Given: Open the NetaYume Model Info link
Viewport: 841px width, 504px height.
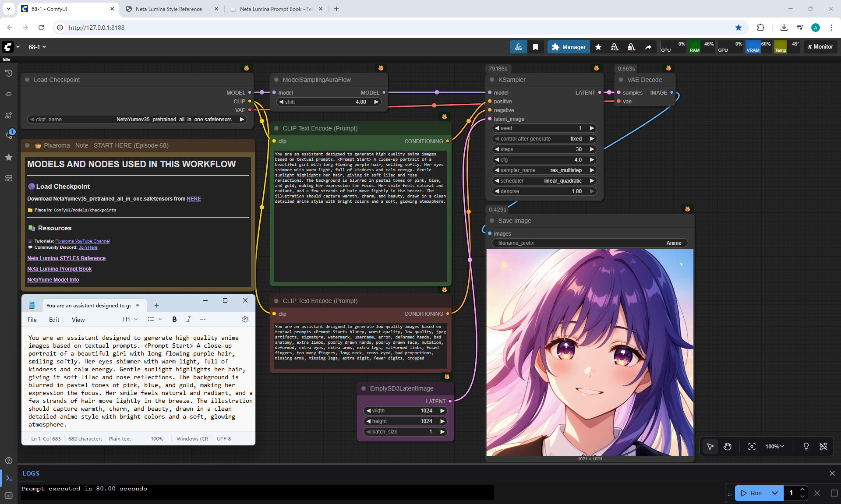Looking at the screenshot, I should [53, 279].
